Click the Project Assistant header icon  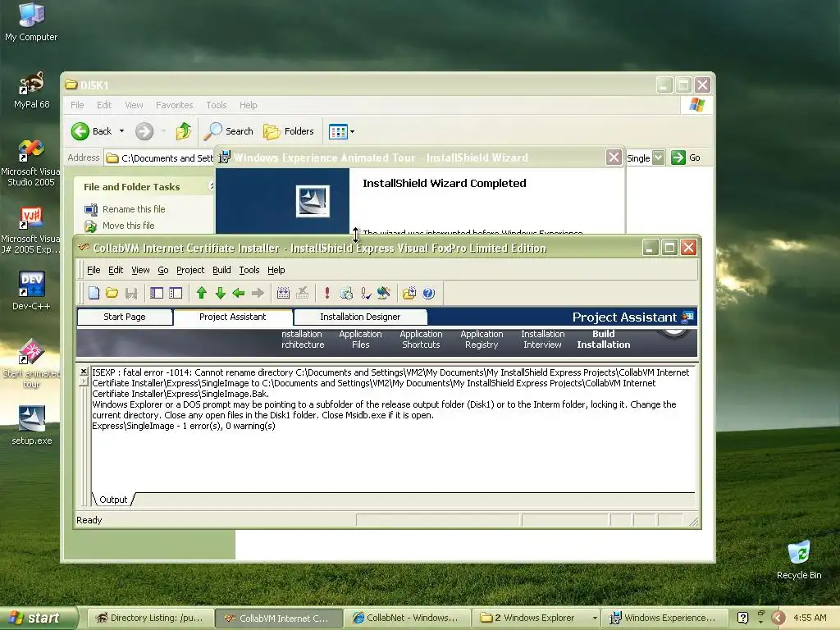[x=687, y=317]
